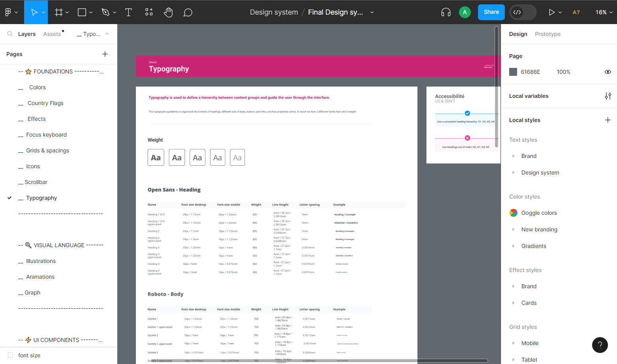
Task: Click the page background color swatch
Action: point(513,72)
